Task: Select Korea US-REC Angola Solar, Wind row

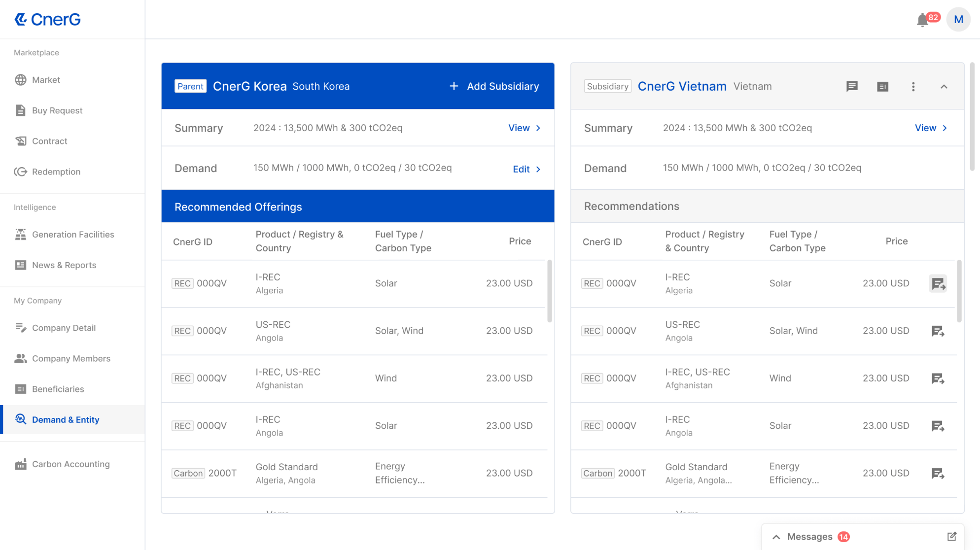Action: click(x=354, y=331)
